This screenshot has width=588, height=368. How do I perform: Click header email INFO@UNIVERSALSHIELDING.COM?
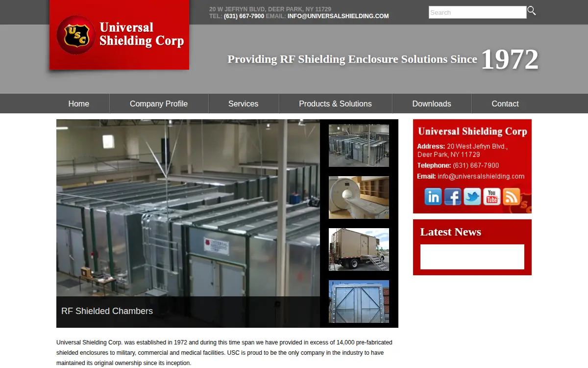tap(338, 16)
